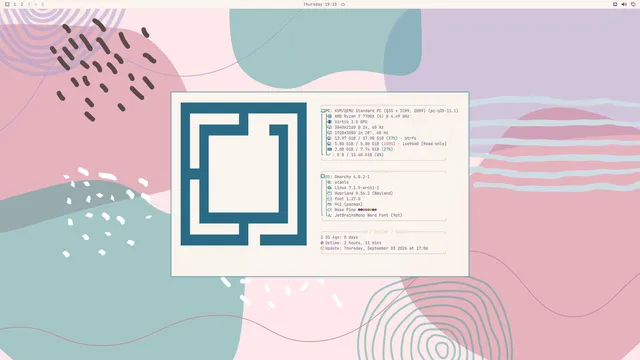Click the rightmost system monitor icon in top bar

[x=633, y=4]
